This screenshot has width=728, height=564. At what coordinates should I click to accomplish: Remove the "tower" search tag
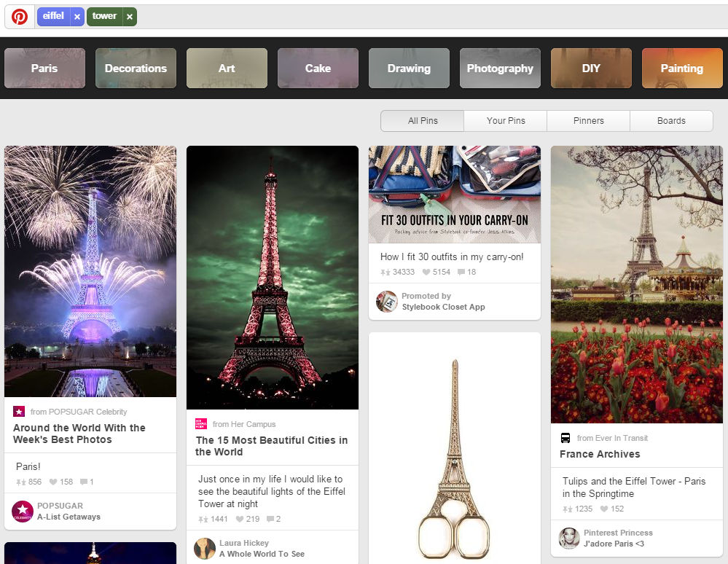[130, 16]
